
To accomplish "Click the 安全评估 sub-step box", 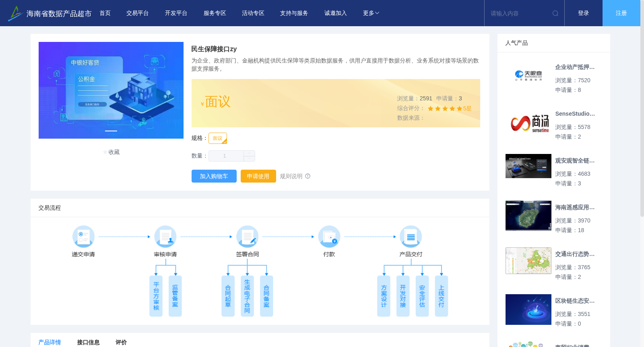I will [422, 296].
